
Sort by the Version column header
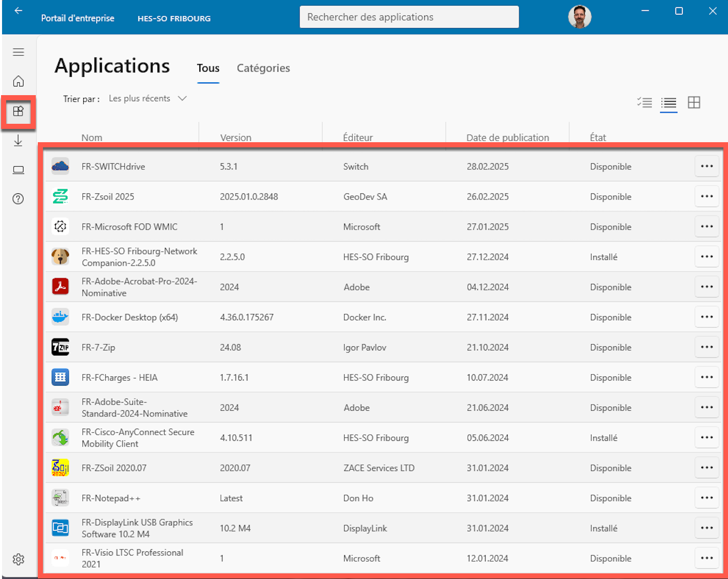click(x=236, y=138)
